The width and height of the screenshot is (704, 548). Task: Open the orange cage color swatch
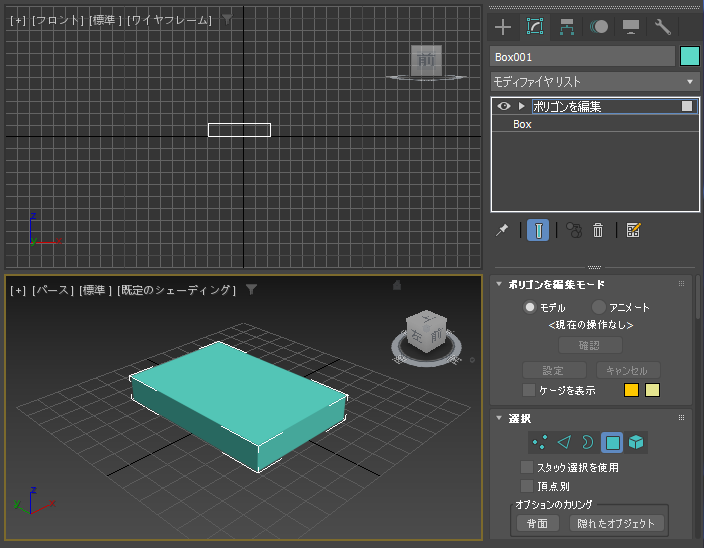[x=631, y=390]
